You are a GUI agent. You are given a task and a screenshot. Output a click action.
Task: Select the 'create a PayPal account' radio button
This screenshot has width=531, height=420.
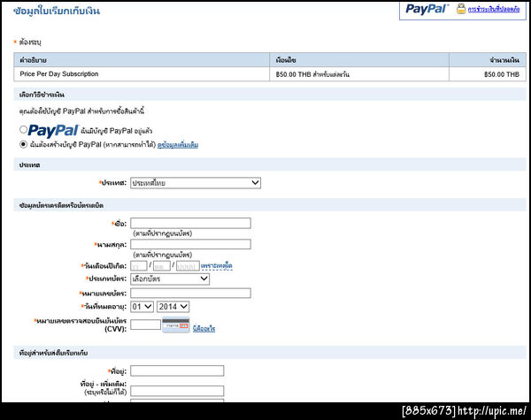click(x=23, y=144)
